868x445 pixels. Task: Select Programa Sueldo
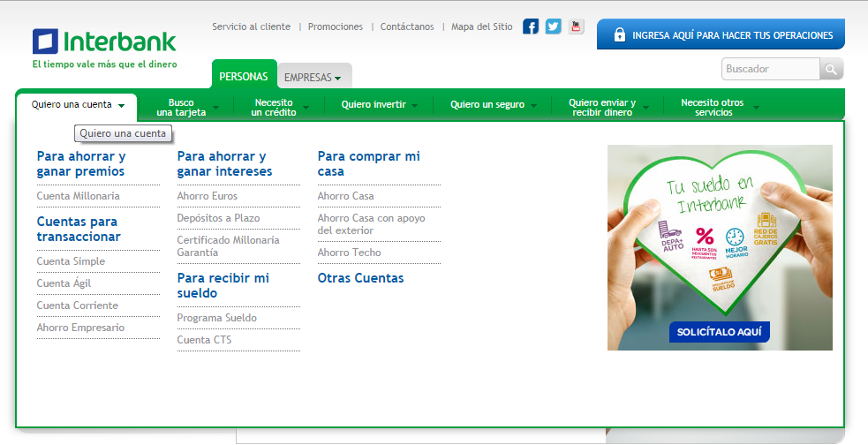pos(217,318)
